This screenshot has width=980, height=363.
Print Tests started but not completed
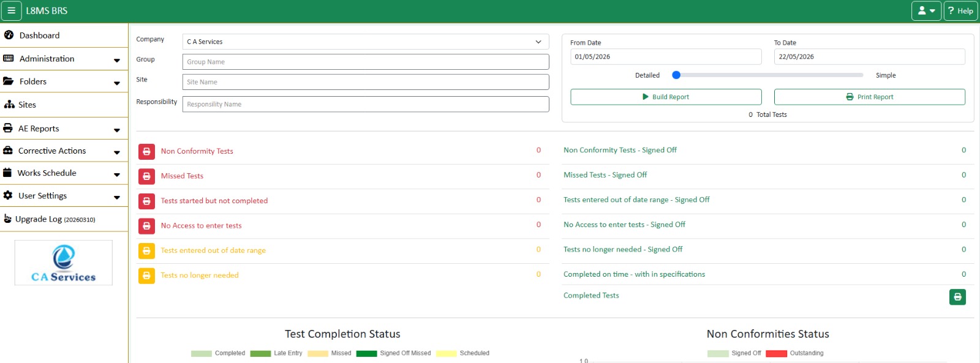(x=146, y=201)
